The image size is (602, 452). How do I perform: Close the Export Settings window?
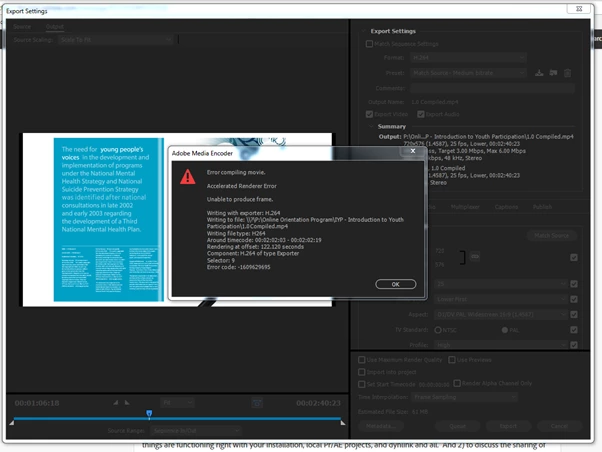(579, 8)
